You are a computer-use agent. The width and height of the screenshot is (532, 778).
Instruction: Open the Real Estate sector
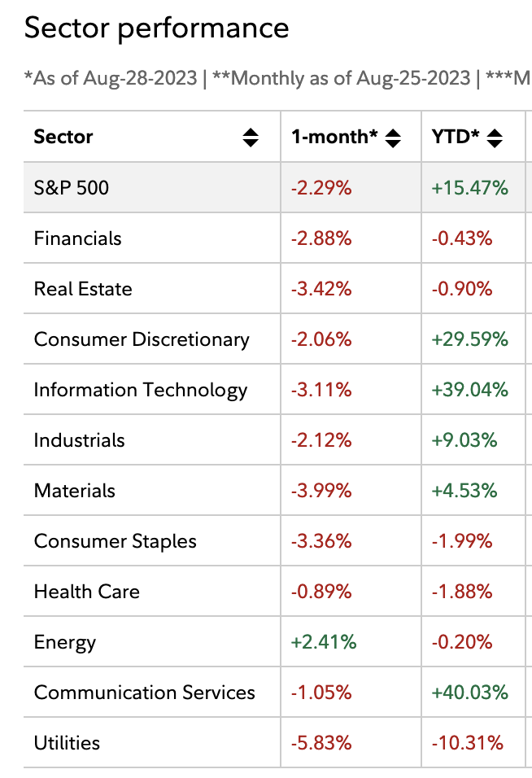click(x=82, y=289)
